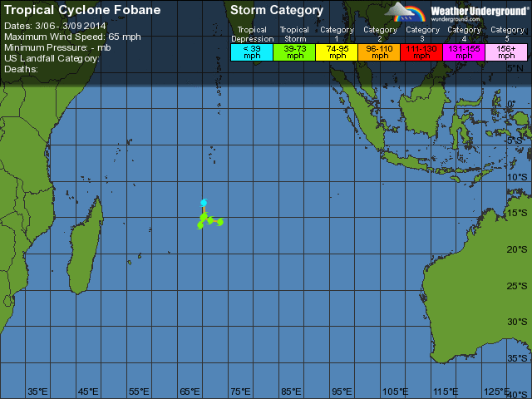Click the Storm Category legend heading
Screen dimensions: 532x399
[277, 11]
